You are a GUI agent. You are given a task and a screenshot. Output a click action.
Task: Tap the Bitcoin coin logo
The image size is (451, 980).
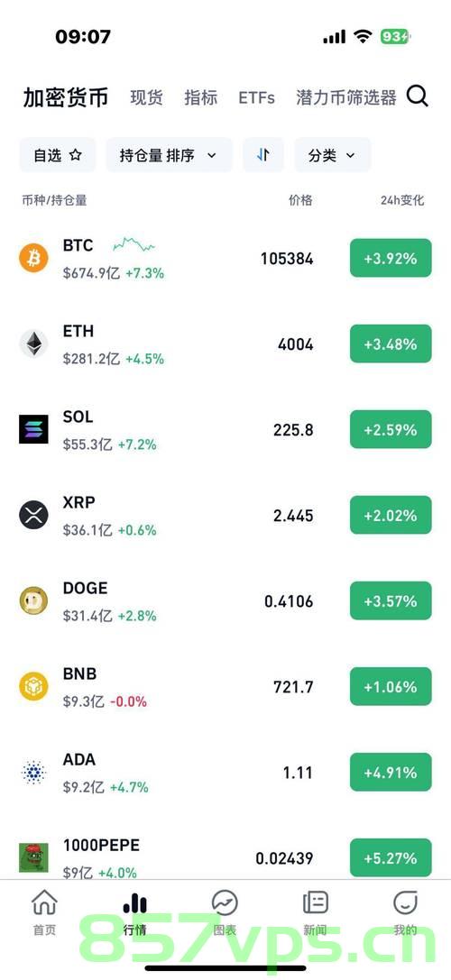[33, 258]
